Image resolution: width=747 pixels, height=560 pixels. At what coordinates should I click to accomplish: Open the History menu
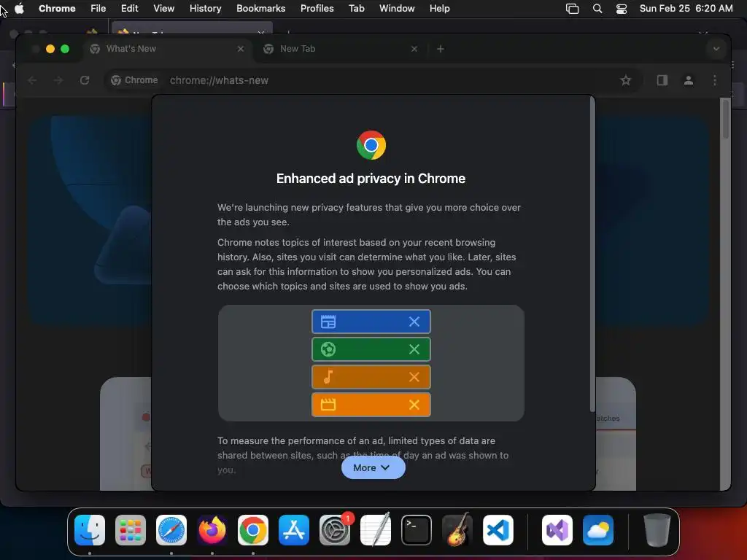(x=205, y=8)
